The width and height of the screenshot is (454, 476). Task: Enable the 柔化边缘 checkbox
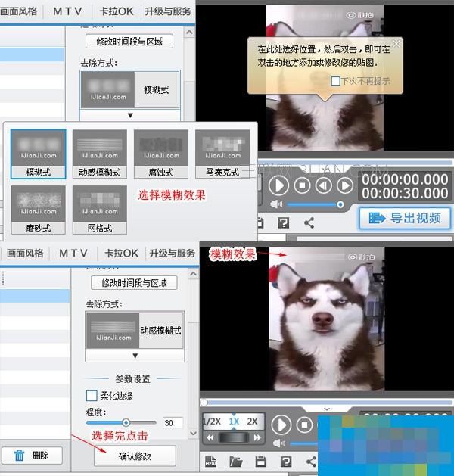click(x=92, y=396)
